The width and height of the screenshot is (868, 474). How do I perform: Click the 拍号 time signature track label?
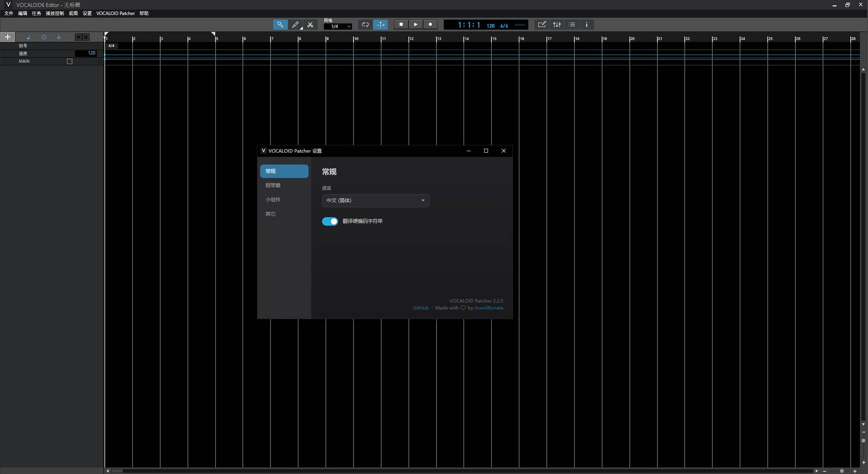(23, 46)
